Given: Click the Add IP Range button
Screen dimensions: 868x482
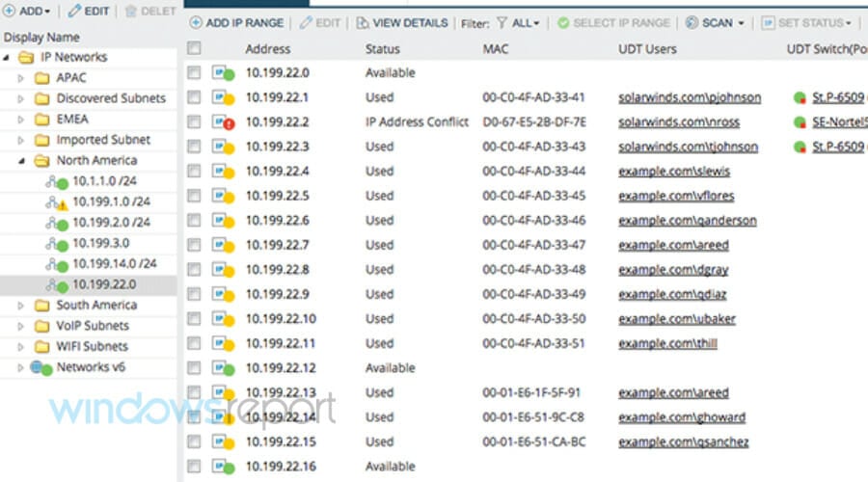Looking at the screenshot, I should [236, 22].
